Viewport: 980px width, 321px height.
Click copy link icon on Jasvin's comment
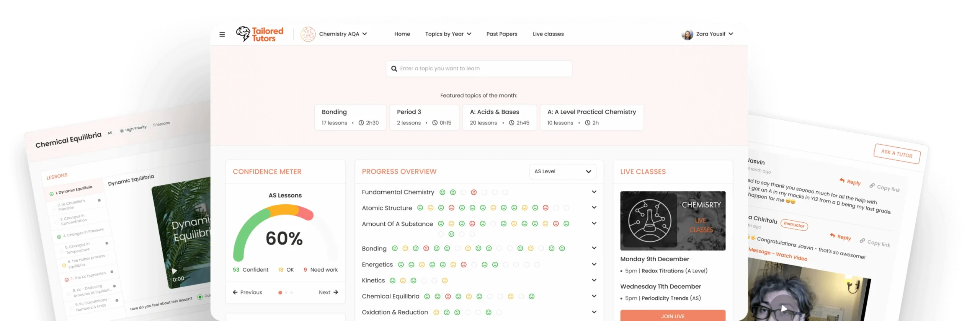pos(872,186)
